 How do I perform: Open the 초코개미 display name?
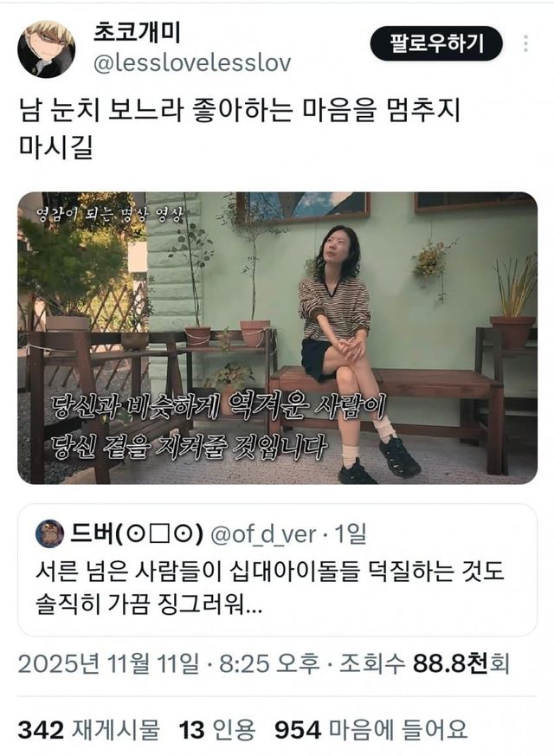click(x=137, y=33)
